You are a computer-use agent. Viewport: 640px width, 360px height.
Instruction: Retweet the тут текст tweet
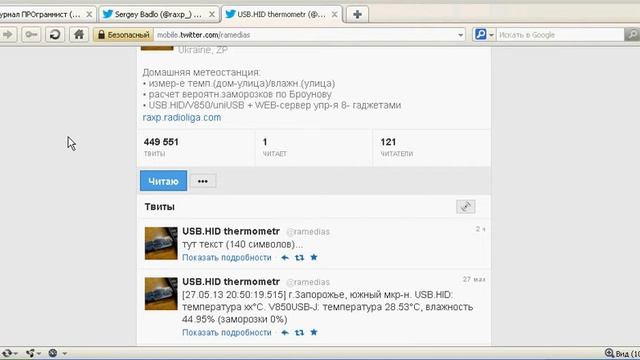300,258
